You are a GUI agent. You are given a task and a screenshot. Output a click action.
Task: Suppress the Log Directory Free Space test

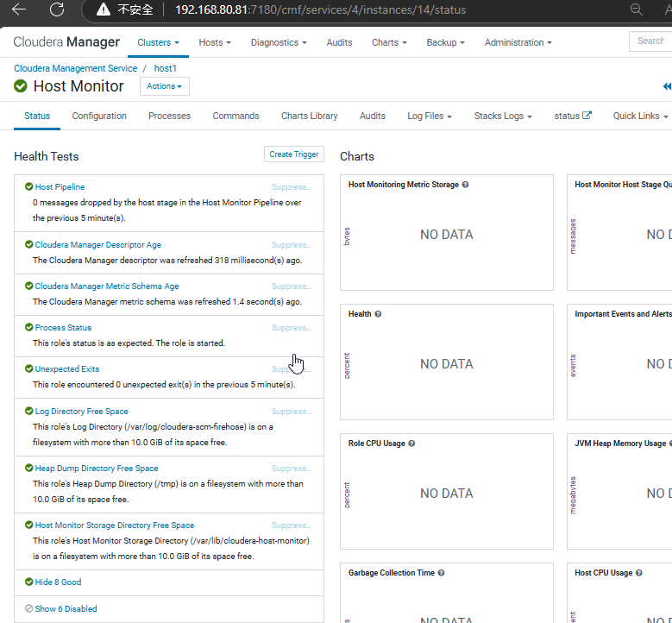292,412
